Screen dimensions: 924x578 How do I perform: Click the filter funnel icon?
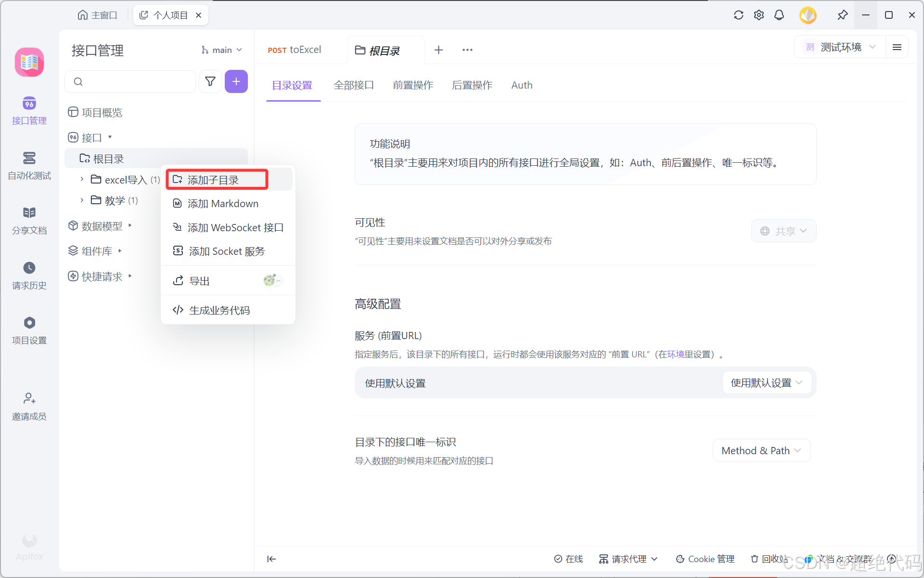(x=210, y=81)
